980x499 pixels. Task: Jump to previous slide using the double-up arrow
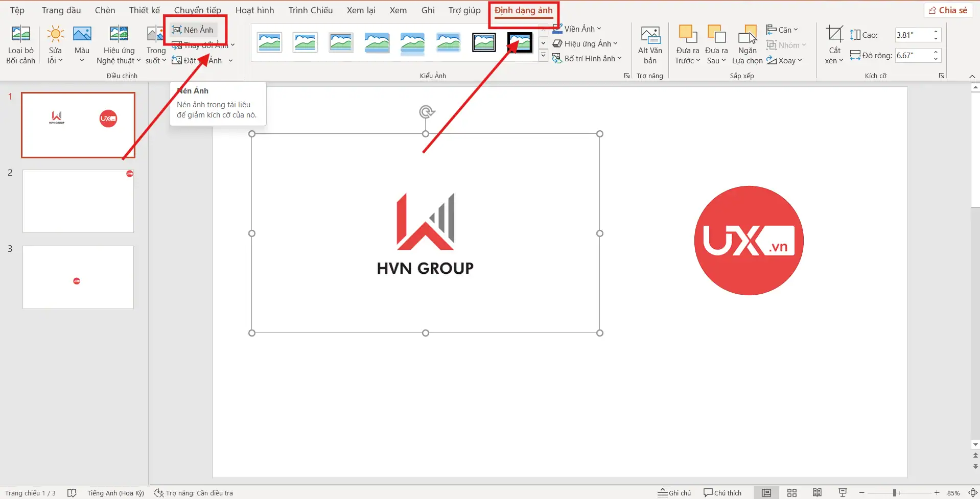coord(975,455)
